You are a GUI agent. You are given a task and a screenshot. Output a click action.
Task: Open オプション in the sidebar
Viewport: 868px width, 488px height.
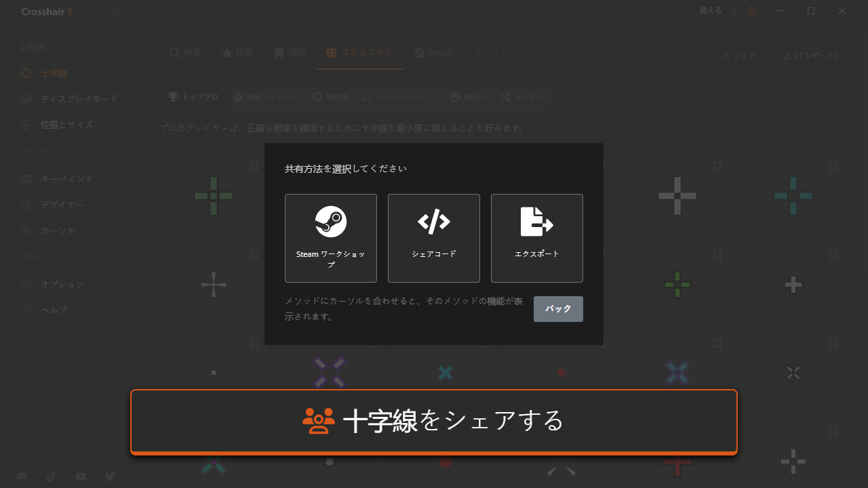pos(62,285)
